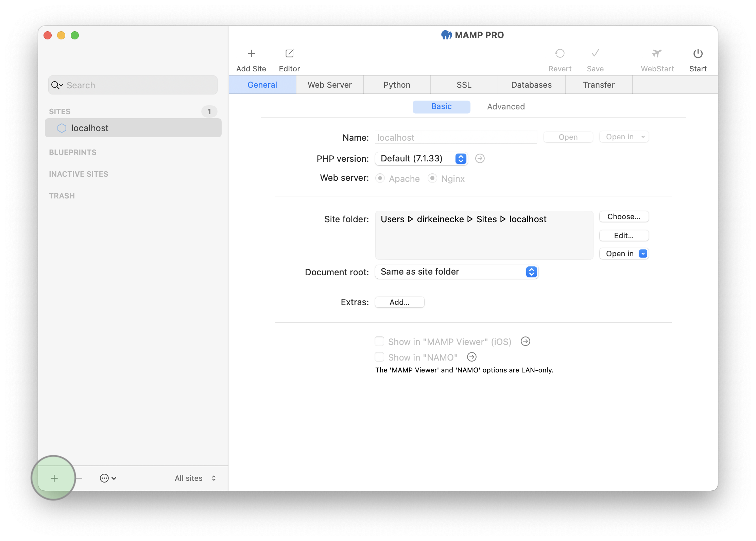756x541 pixels.
Task: Select the Basic sub-tab
Action: (x=441, y=107)
